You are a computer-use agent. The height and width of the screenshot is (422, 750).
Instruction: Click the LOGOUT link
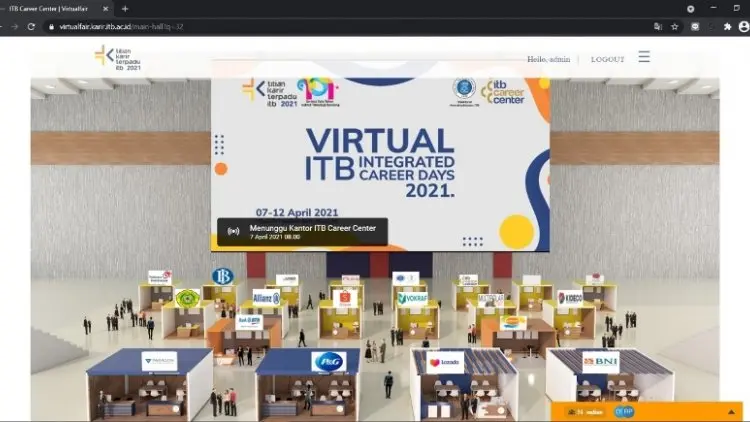tap(607, 59)
